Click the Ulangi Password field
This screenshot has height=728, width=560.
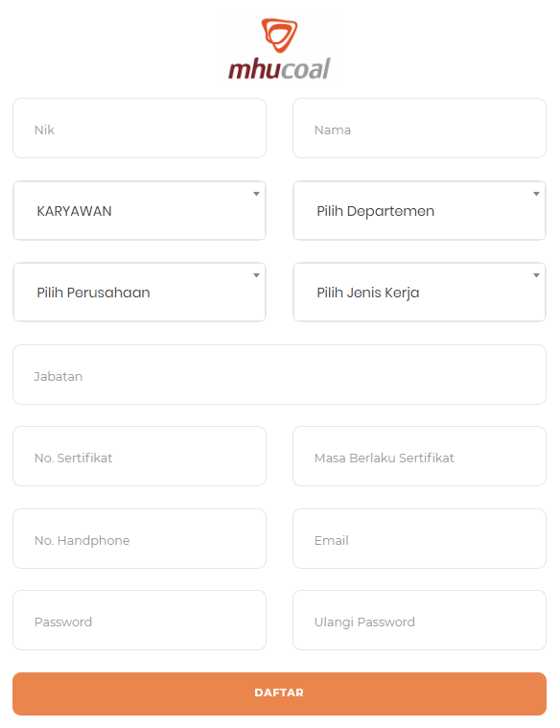(x=419, y=621)
